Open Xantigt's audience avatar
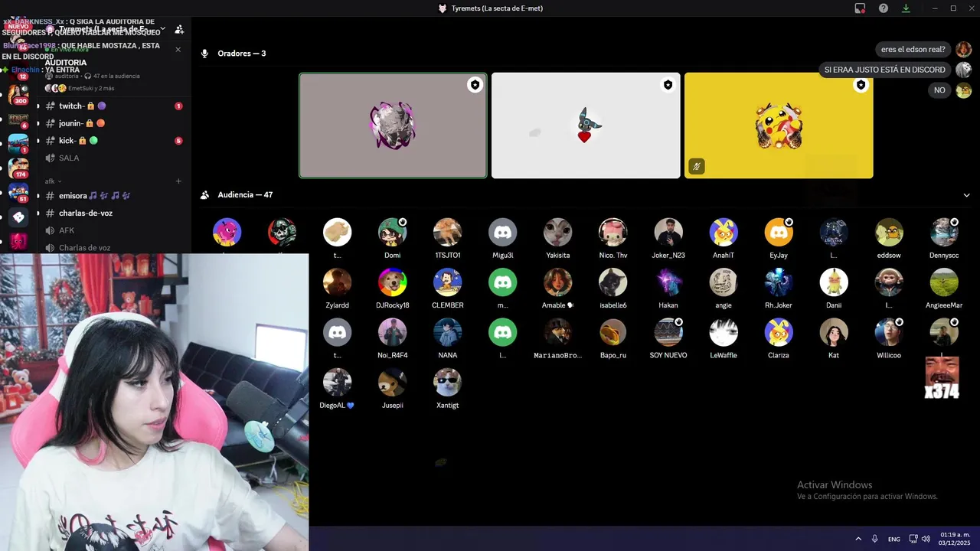 pyautogui.click(x=447, y=383)
